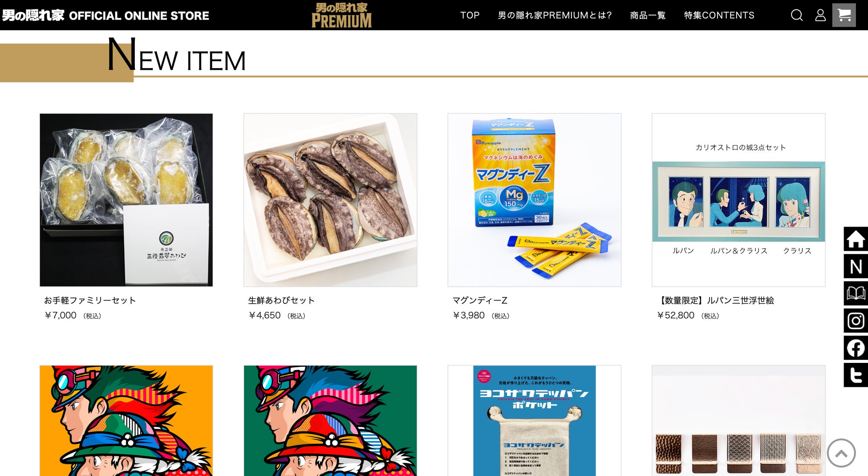Image resolution: width=868 pixels, height=476 pixels.
Task: Open the カリオストロの城3点セット framed art thumbnail
Action: [x=738, y=200]
